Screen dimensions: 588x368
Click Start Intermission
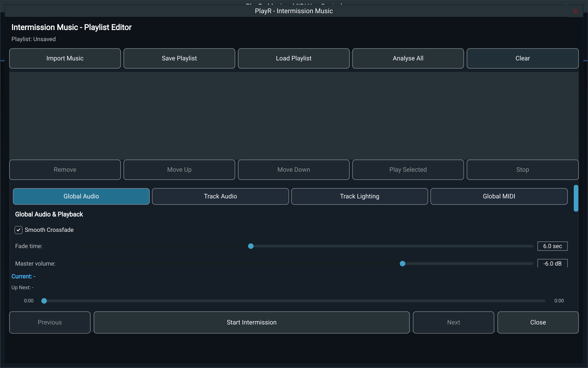pos(252,322)
